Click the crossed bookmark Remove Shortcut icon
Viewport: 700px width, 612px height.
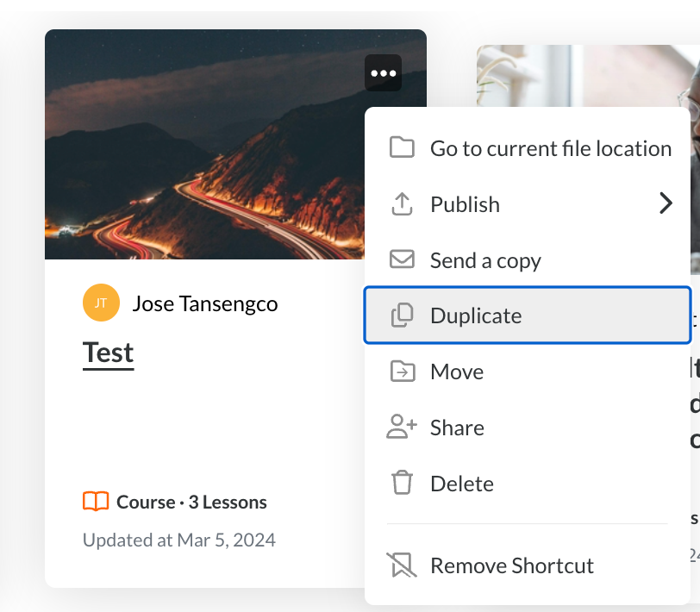click(402, 565)
